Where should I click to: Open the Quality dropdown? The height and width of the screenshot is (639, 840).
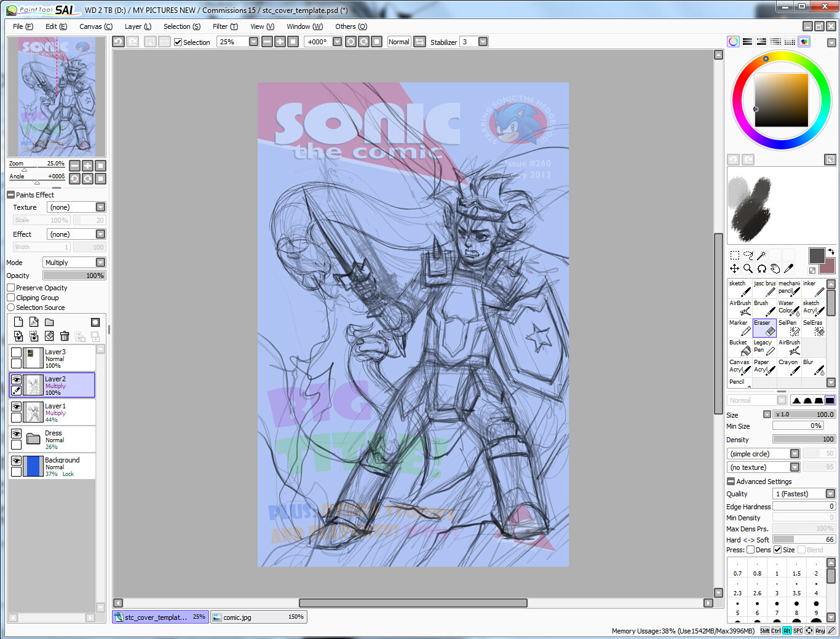point(804,494)
